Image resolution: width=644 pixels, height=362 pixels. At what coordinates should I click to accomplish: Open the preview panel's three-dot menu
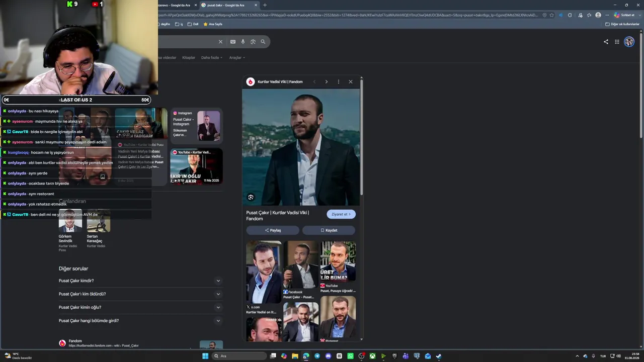tap(339, 81)
